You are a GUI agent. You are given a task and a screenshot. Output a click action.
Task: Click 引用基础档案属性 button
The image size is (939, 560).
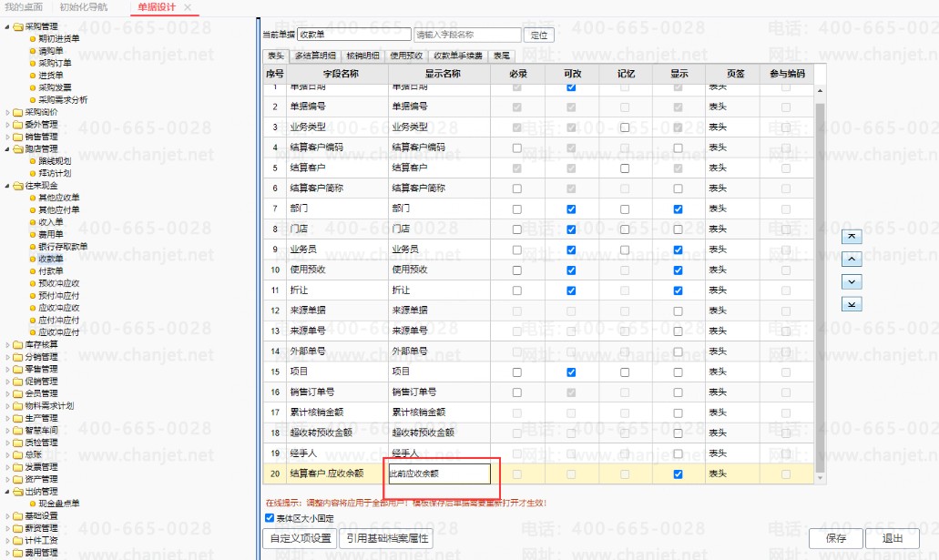(x=387, y=538)
